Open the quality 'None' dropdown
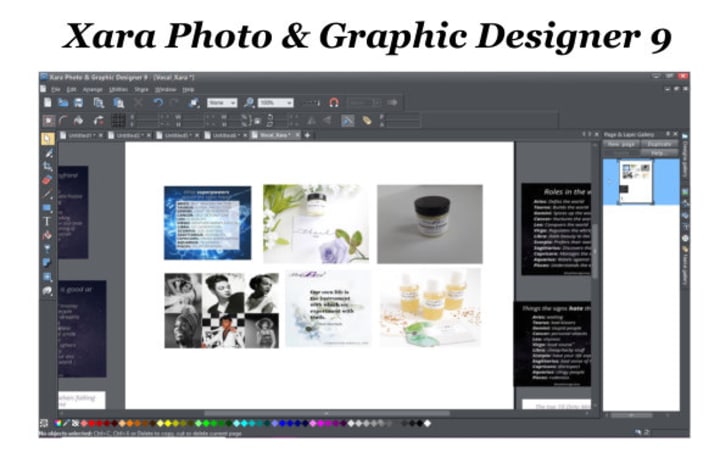 coord(222,103)
